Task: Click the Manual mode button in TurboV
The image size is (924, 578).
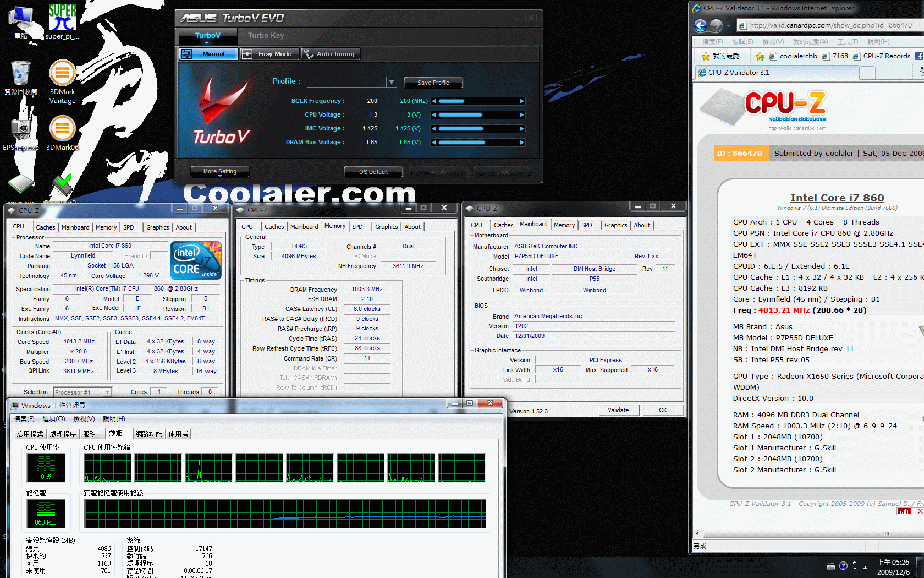Action: pos(209,54)
